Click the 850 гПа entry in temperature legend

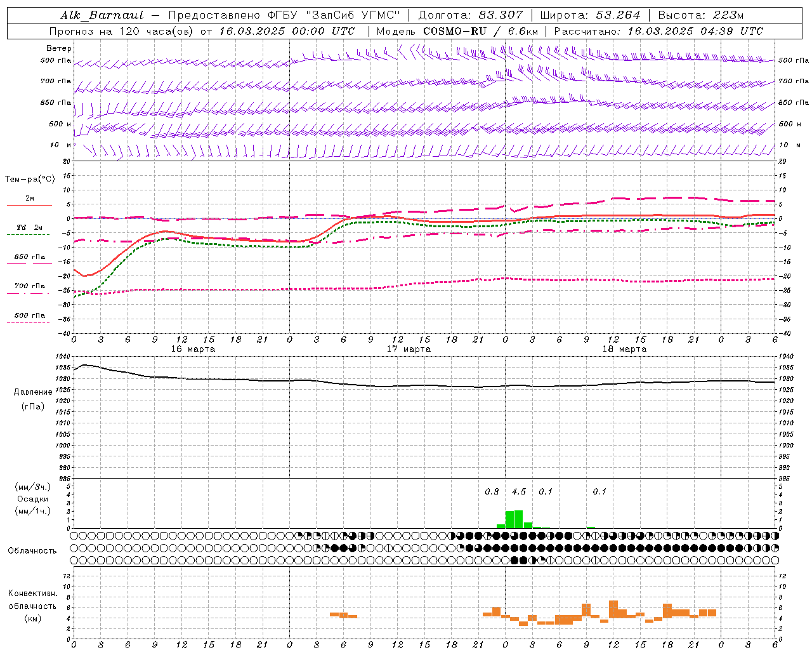click(x=30, y=257)
